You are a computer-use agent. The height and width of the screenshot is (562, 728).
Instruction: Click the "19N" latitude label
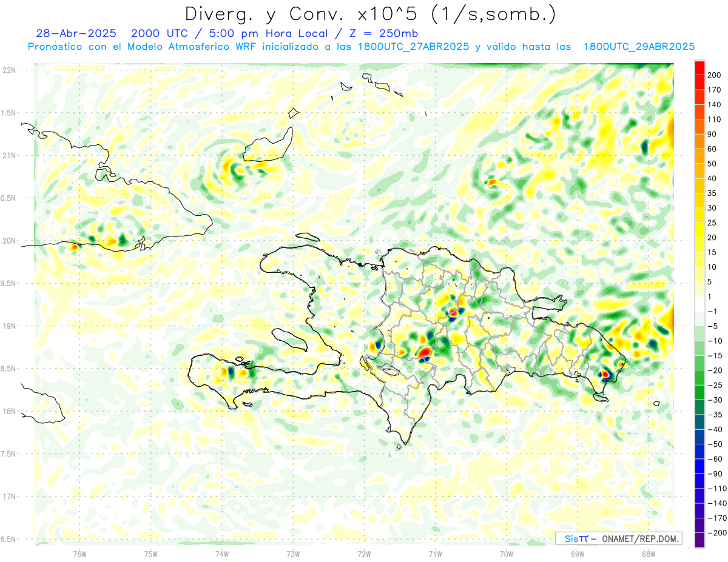pos(8,326)
